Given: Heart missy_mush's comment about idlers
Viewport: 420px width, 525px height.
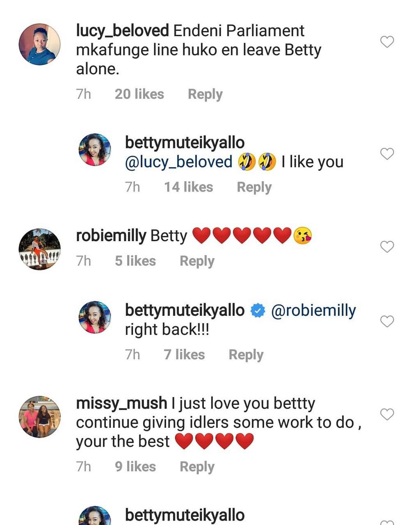Looking at the screenshot, I should 387,414.
